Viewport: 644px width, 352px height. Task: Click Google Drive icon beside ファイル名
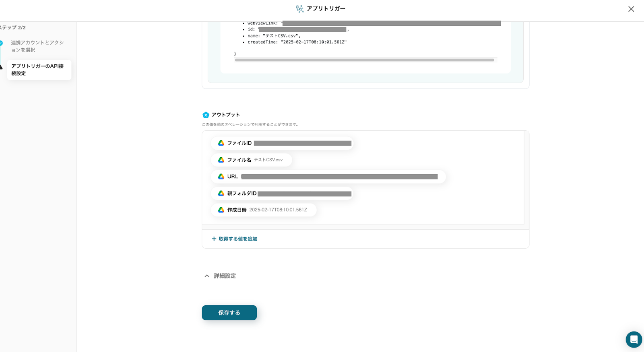221,160
